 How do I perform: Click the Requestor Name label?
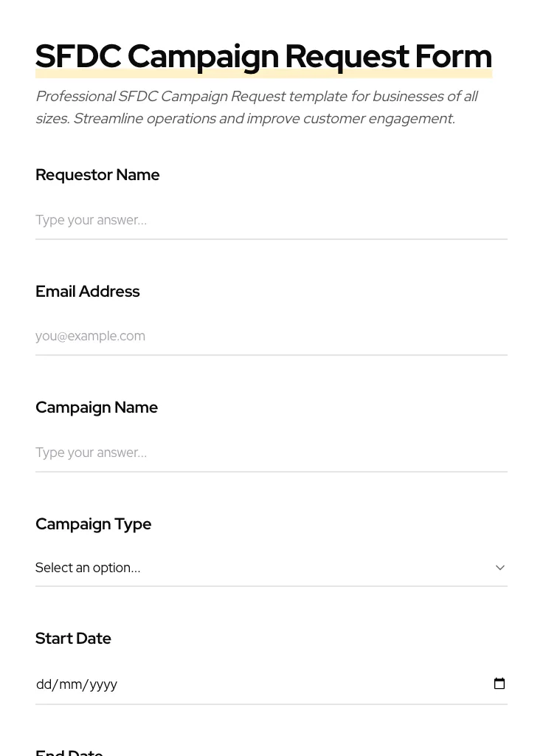coord(97,175)
